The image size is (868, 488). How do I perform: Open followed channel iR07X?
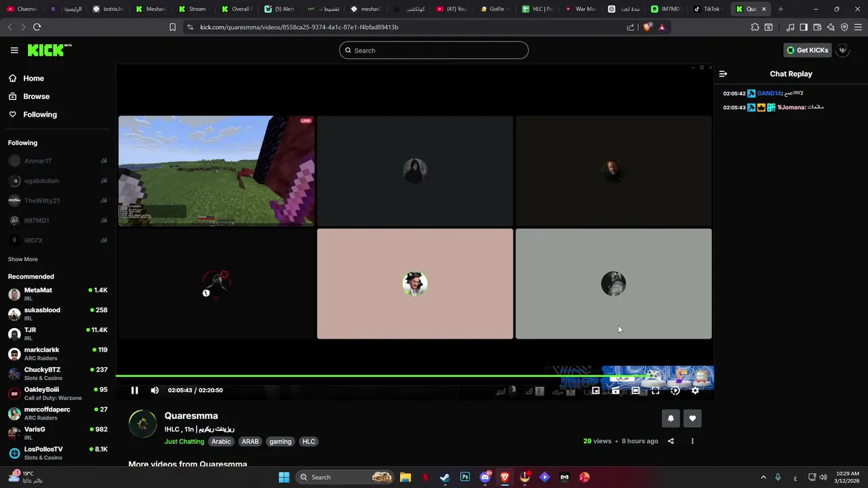pos(58,241)
